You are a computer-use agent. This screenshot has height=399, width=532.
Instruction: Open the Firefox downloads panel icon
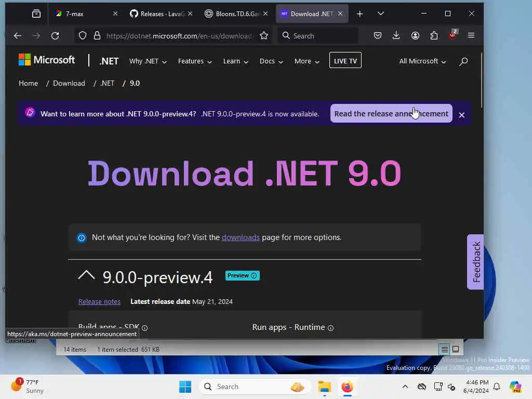tap(396, 35)
